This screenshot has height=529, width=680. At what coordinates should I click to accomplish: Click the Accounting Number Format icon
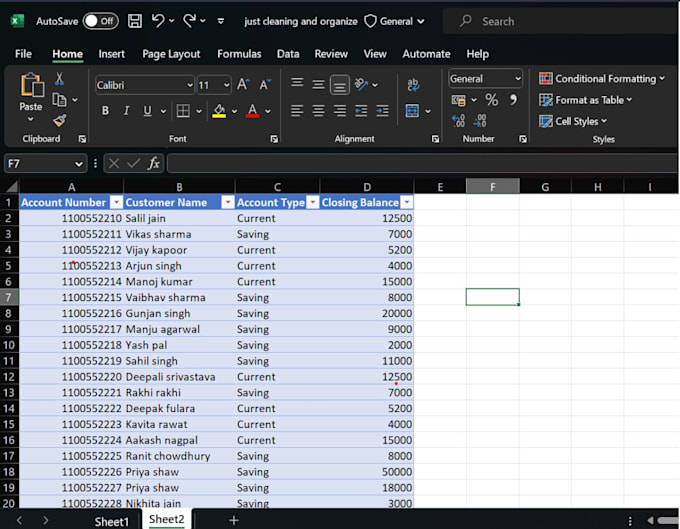(458, 100)
